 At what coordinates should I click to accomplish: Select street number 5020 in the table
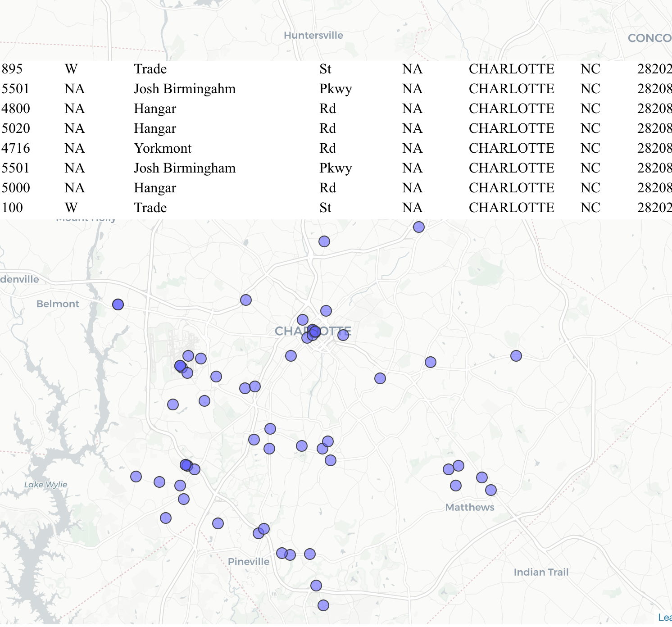[x=16, y=128]
